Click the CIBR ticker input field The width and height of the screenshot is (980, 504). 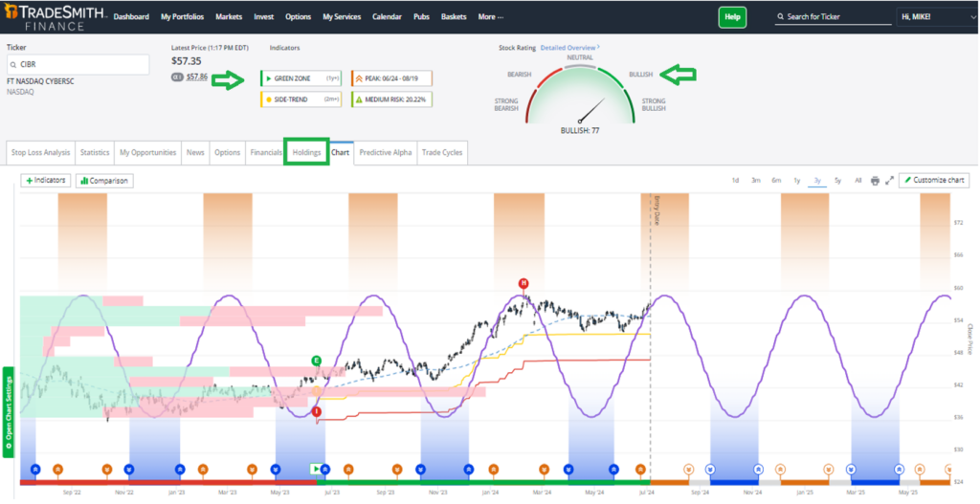click(78, 64)
